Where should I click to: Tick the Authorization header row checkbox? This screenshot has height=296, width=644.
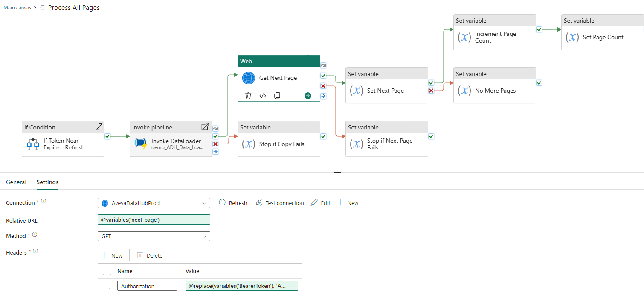(106, 285)
